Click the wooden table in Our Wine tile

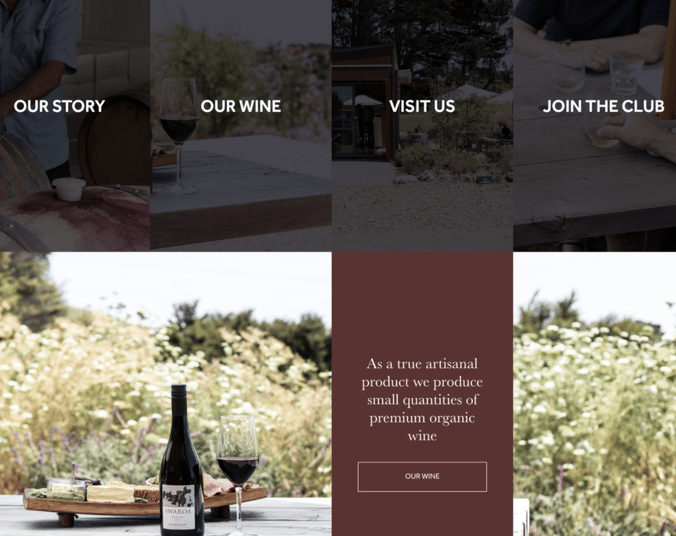[x=241, y=190]
